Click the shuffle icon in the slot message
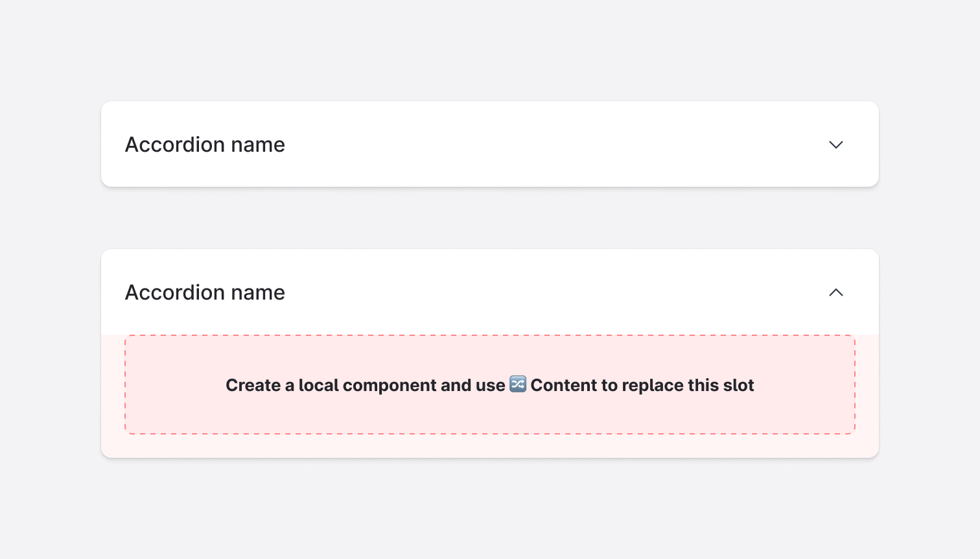Viewport: 980px width, 559px height. point(518,385)
